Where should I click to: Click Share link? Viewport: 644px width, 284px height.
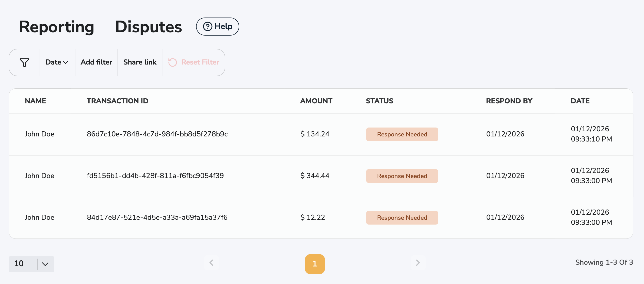[140, 62]
